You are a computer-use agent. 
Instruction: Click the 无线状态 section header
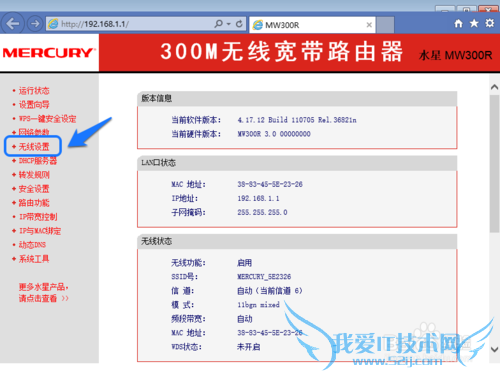pos(297,241)
